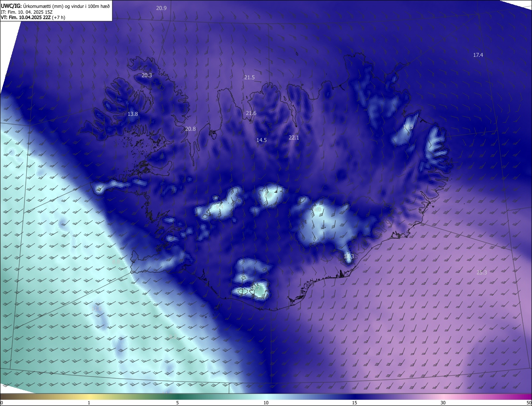
Task: Click the 1 label on the color scale
Action: click(89, 403)
